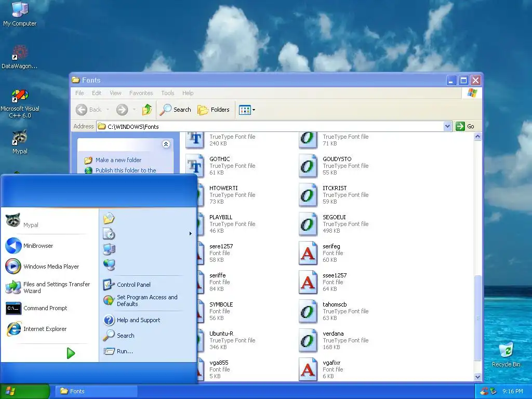Click the vga855 file name

219,363
